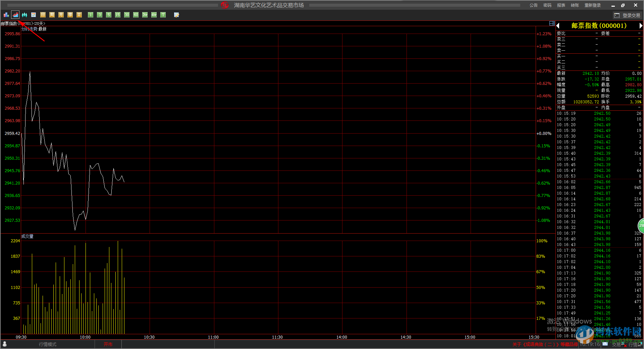Open 转账 transfer menu
This screenshot has width=644, height=349.
tap(575, 5)
